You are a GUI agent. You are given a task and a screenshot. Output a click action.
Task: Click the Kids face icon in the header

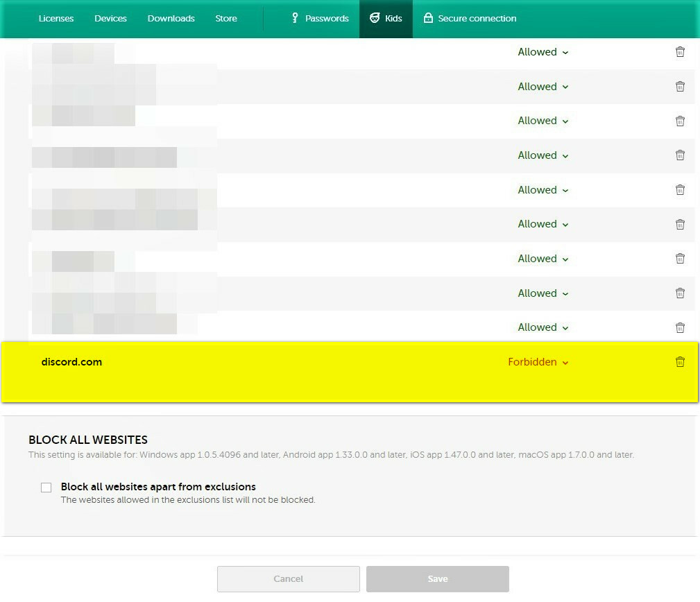click(x=375, y=18)
